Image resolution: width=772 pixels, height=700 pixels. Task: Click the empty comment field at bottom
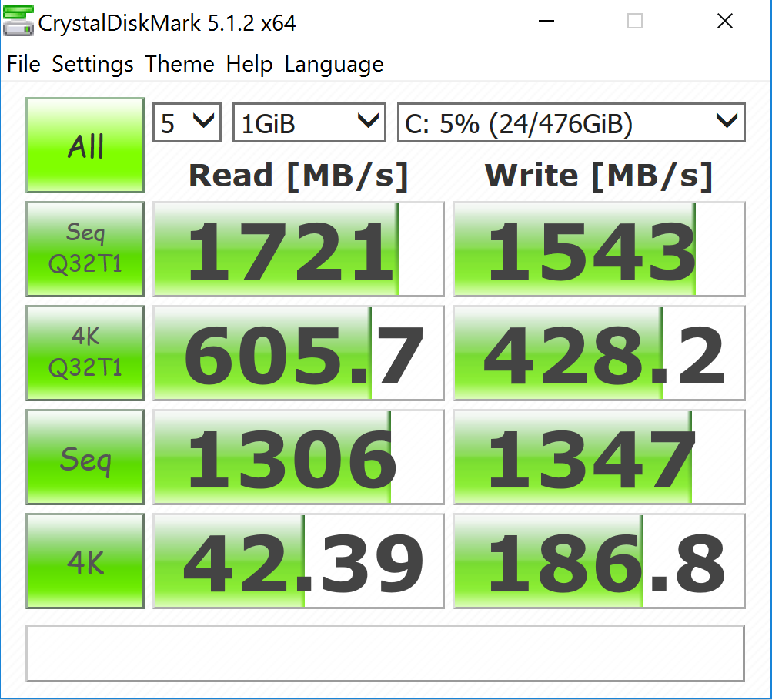[386, 653]
